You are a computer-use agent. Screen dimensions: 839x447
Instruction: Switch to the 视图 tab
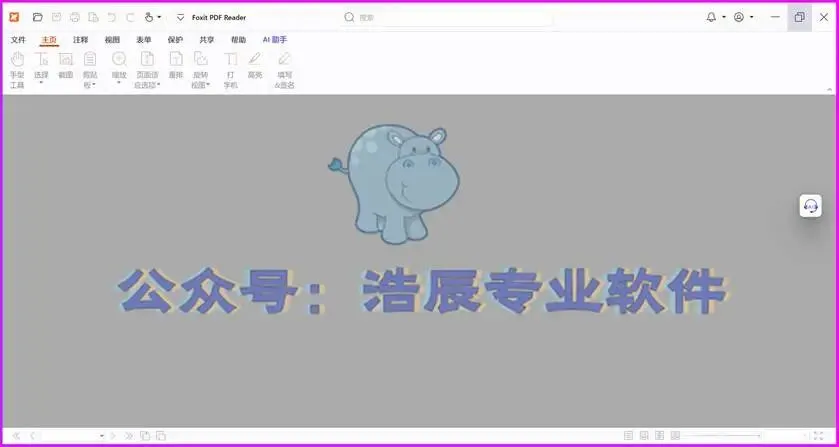112,40
